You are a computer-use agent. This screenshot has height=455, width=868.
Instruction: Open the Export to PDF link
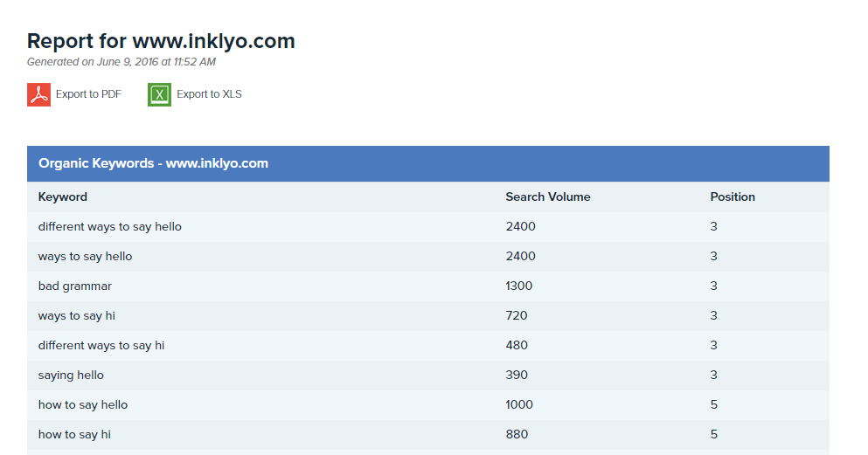pyautogui.click(x=88, y=94)
